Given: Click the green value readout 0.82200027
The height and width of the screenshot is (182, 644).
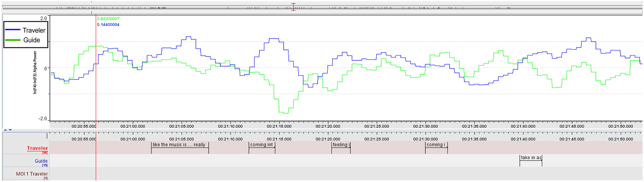Looking at the screenshot, I should tap(108, 19).
